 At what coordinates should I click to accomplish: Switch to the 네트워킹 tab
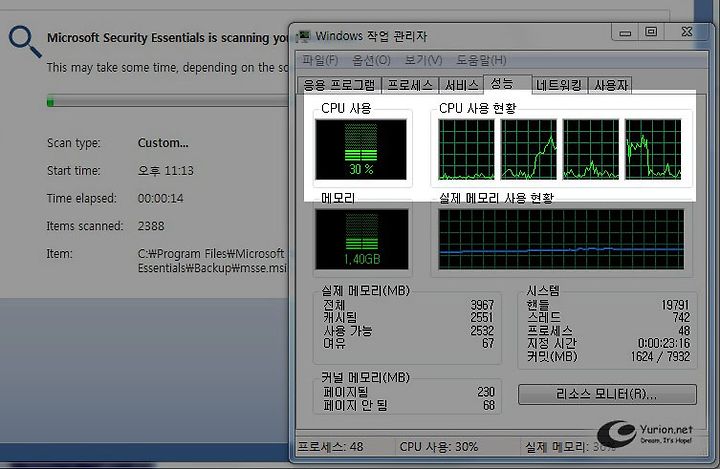(559, 85)
